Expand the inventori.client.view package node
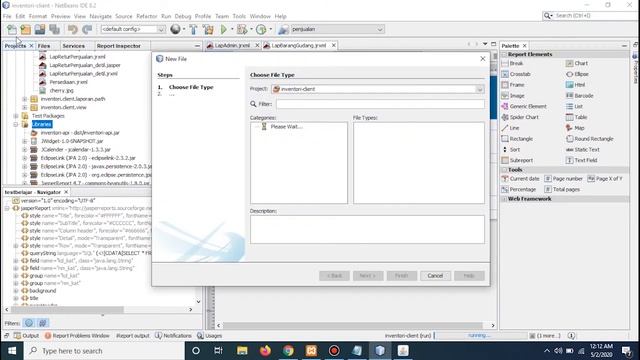 pyautogui.click(x=24, y=107)
